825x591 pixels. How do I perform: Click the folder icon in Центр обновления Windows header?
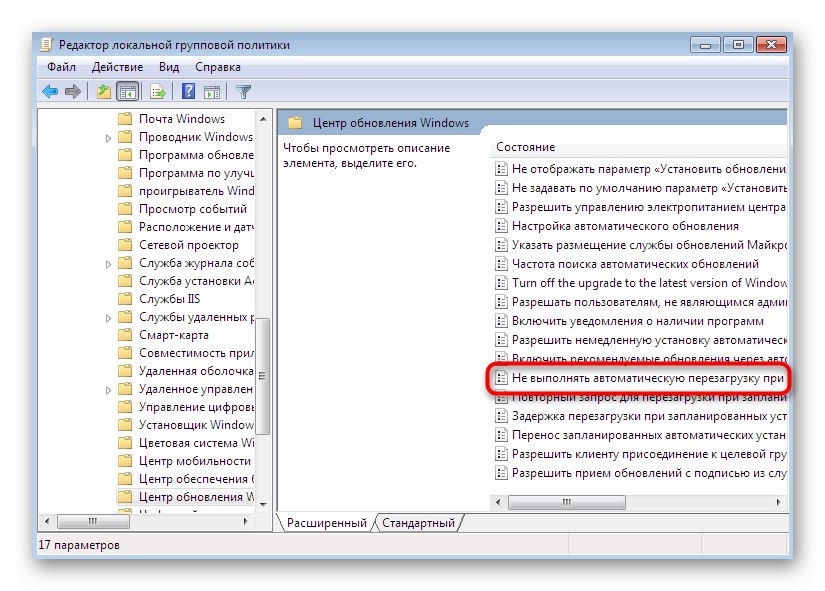coord(295,123)
